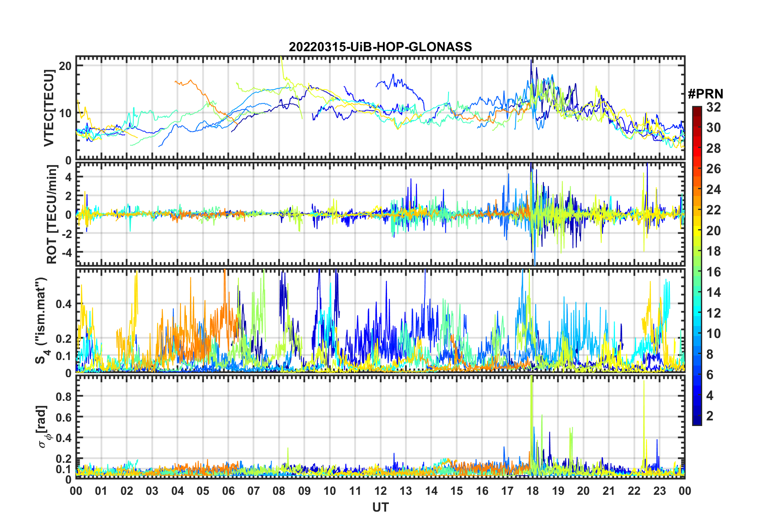Click the PRN colorbar tick label "8"
761x532 pixels.
(x=710, y=354)
